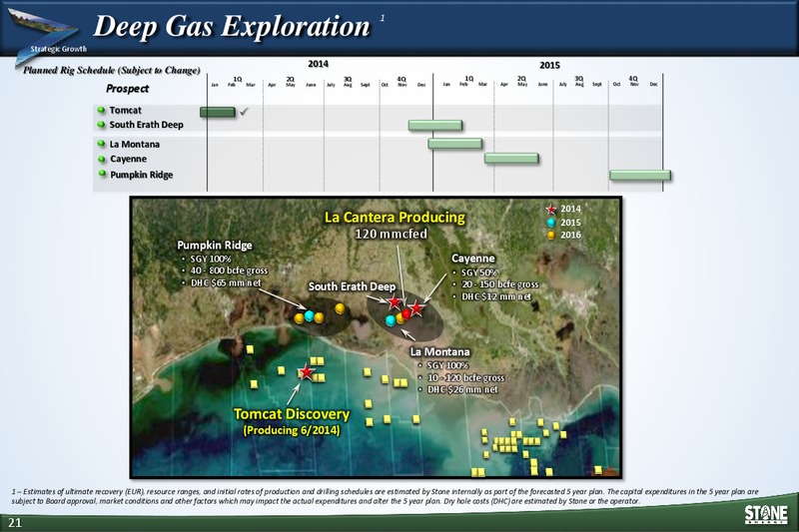Click the 'Cayenne' map callout title
This screenshot has height=532, width=799.
473,259
